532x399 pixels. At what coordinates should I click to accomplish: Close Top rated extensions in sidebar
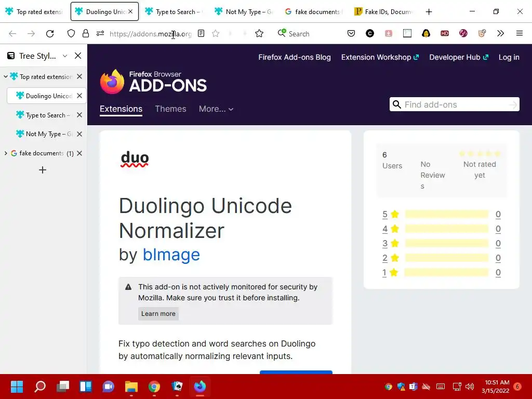pos(79,77)
